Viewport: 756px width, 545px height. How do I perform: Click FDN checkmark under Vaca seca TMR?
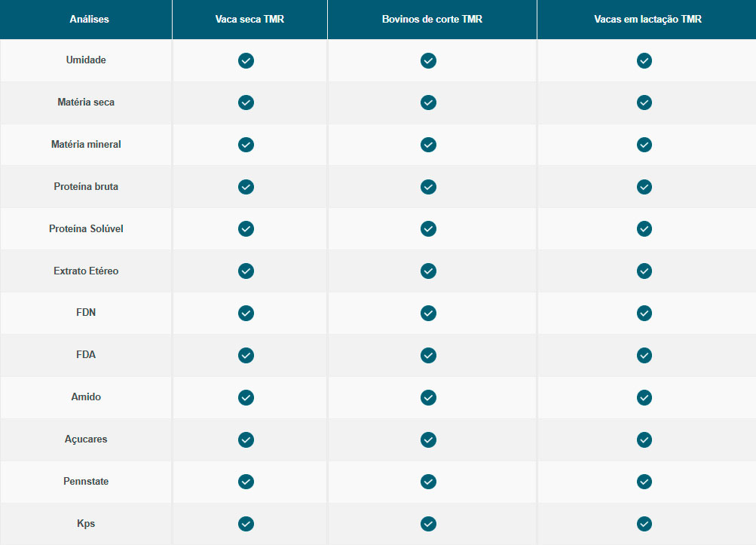pyautogui.click(x=246, y=314)
